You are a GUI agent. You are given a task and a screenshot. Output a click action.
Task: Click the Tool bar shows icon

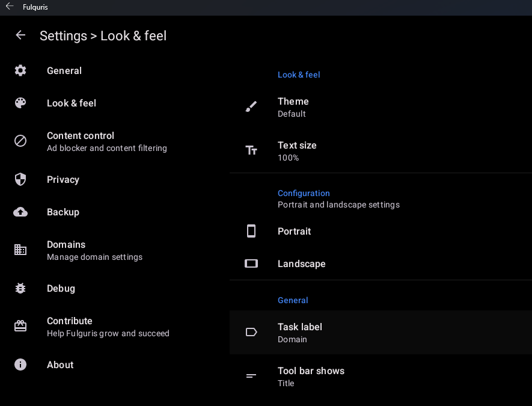251,377
